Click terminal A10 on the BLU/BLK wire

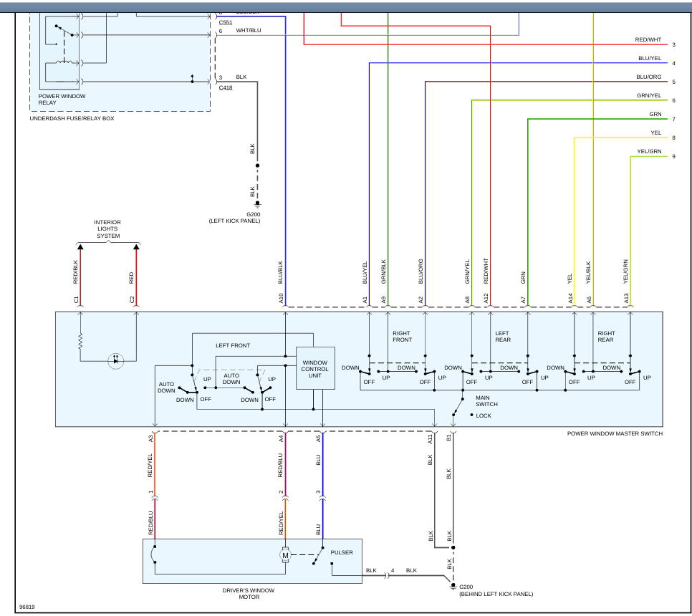281,298
